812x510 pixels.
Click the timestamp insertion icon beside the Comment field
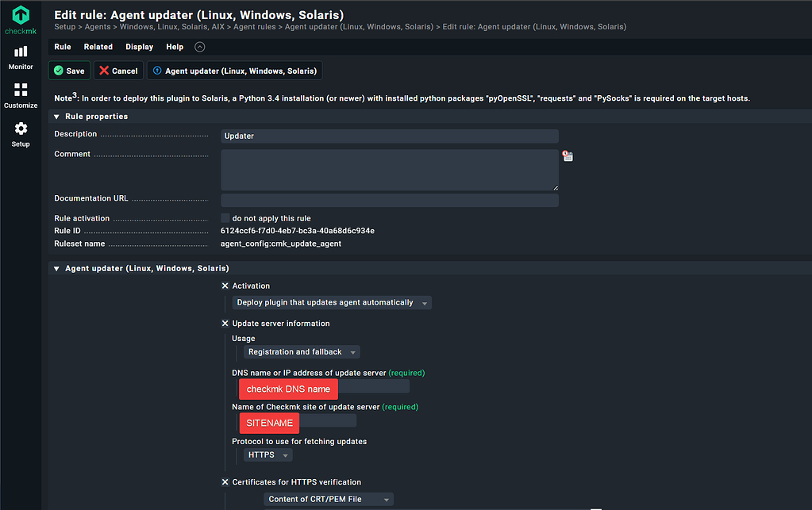pyautogui.click(x=567, y=155)
